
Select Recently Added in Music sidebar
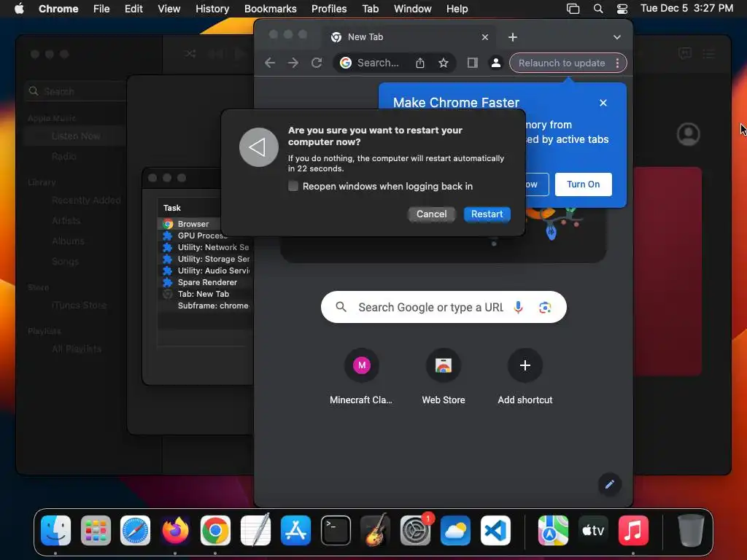click(86, 201)
